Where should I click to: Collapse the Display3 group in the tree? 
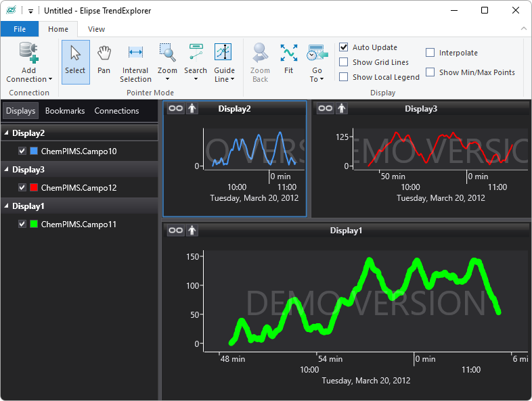[x=7, y=170]
